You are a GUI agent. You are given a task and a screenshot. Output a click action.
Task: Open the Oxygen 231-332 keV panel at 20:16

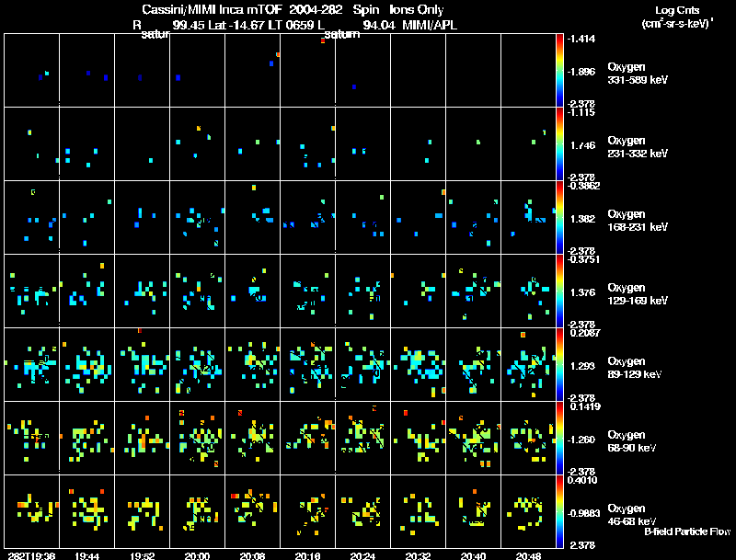pos(308,143)
